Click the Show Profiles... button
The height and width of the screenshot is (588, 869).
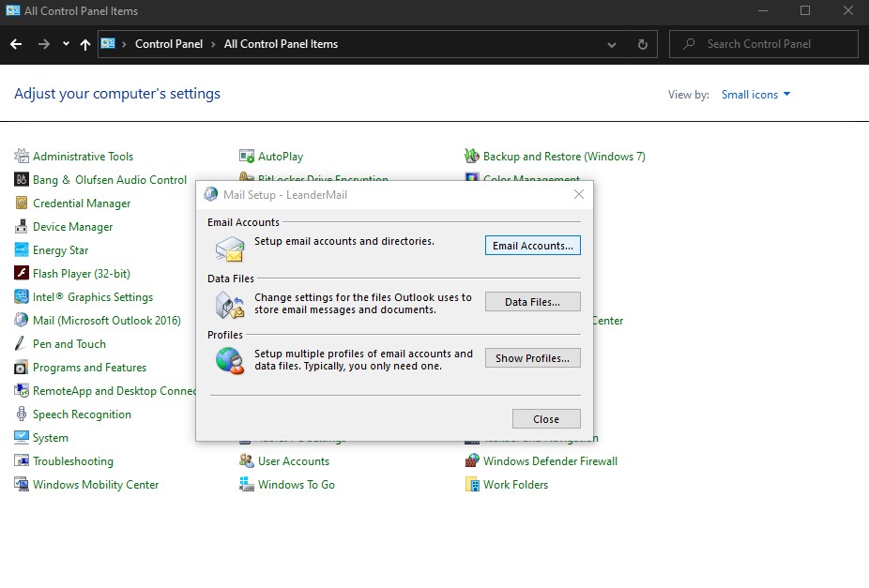[533, 358]
